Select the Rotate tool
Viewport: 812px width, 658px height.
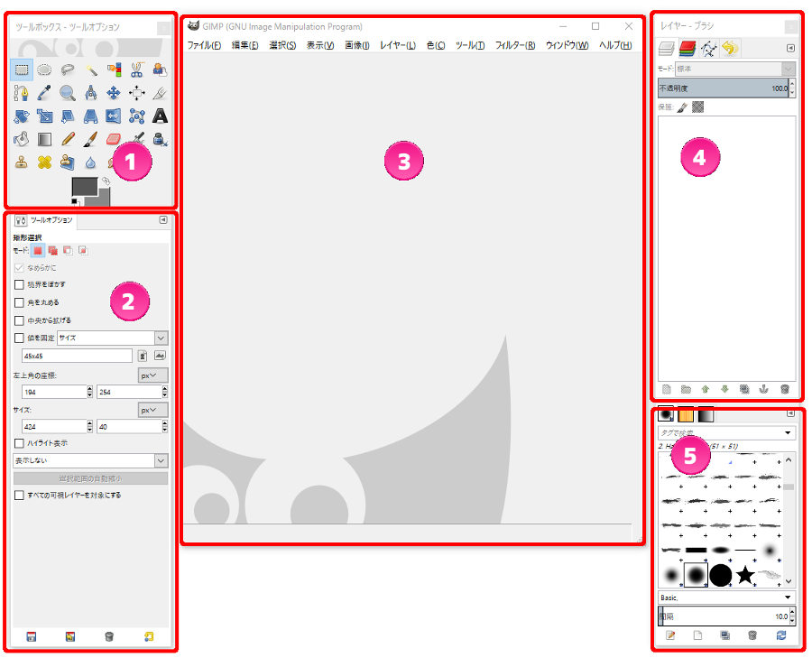[22, 116]
